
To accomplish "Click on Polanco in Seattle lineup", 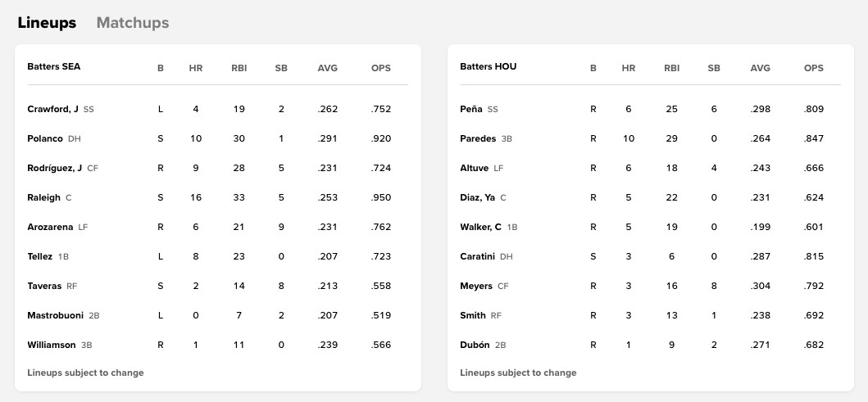I will point(45,138).
